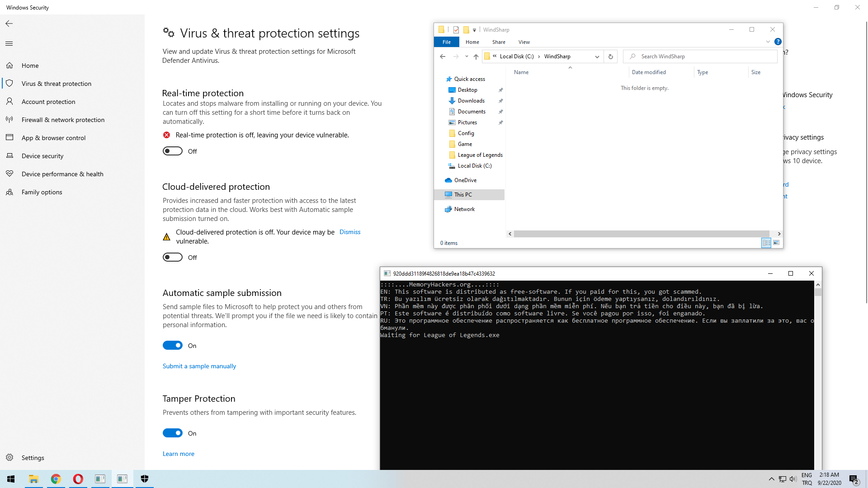Click explorer Back arrow

pos(443,56)
